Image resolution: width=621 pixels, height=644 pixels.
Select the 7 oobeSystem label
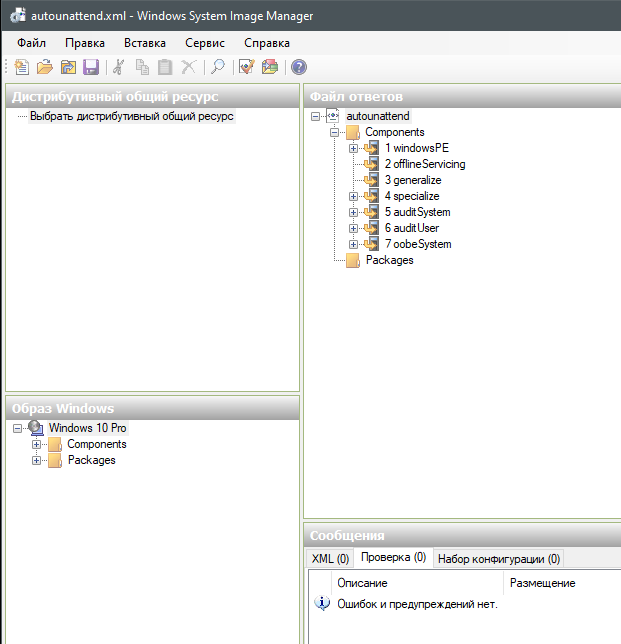point(418,244)
